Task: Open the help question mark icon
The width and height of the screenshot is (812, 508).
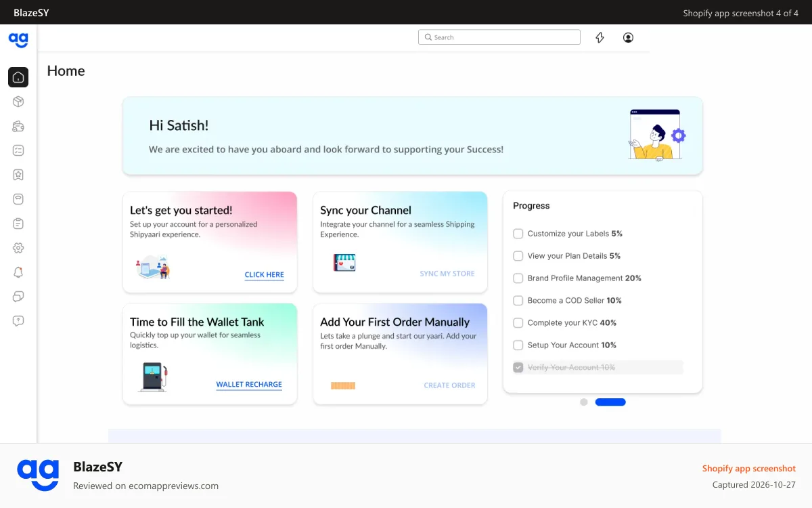Action: (x=18, y=321)
